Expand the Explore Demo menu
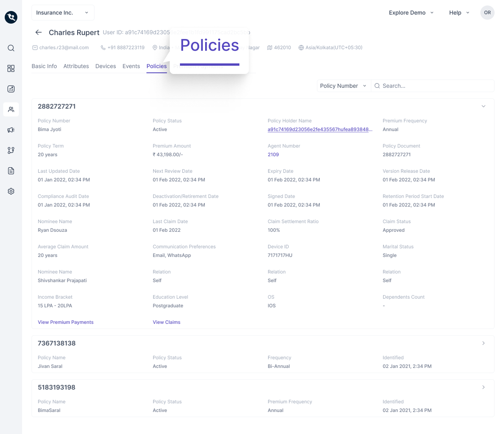504x434 pixels. click(x=411, y=13)
